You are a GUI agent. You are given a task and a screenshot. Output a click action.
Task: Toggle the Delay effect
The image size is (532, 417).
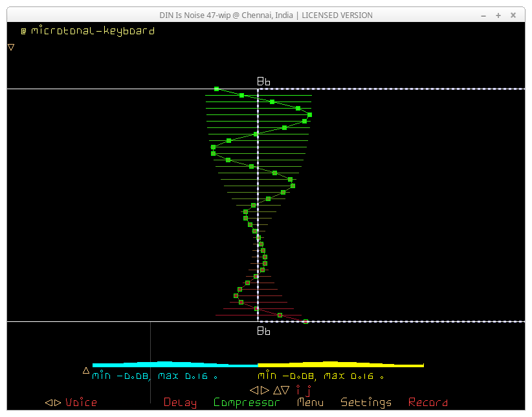click(180, 403)
